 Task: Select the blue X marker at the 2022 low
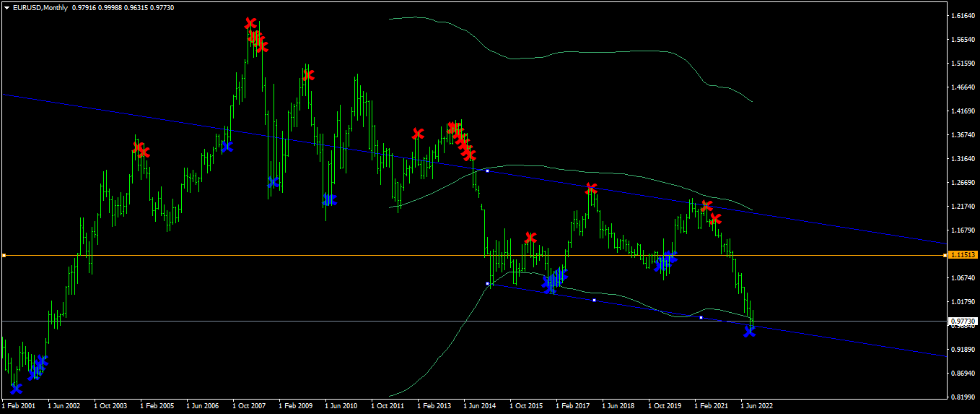click(x=750, y=330)
